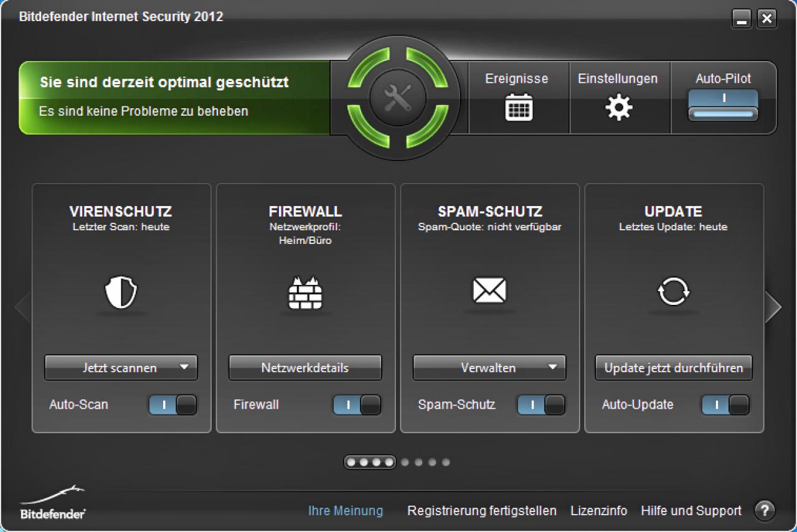797x532 pixels.
Task: Click the SPAM-SCHUTZ heading
Action: (490, 212)
